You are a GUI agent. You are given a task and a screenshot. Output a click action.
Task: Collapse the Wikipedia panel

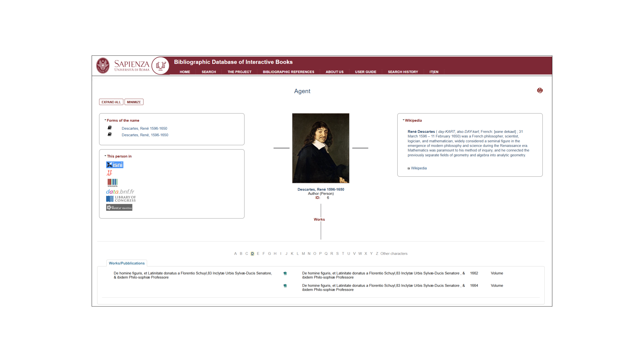403,120
